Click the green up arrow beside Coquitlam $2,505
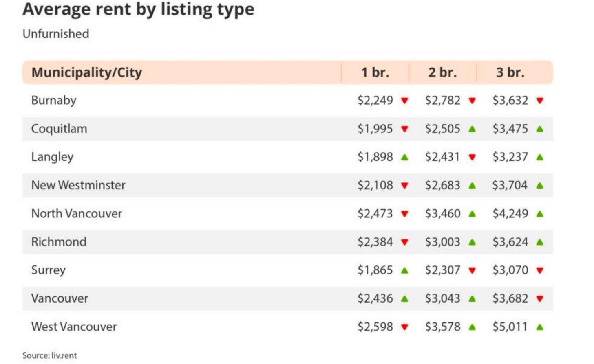This screenshot has width=594, height=364. [x=472, y=129]
